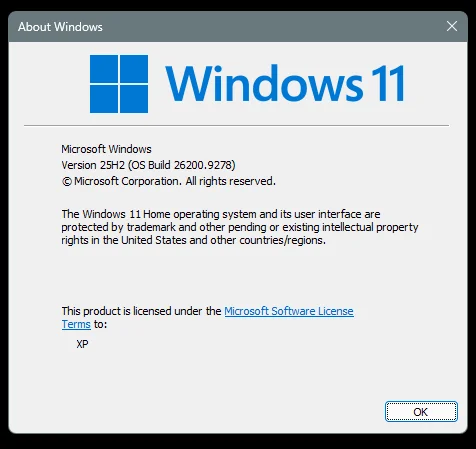The height and width of the screenshot is (449, 476).
Task: Click the Microsoft Windows text line
Action: click(x=106, y=149)
